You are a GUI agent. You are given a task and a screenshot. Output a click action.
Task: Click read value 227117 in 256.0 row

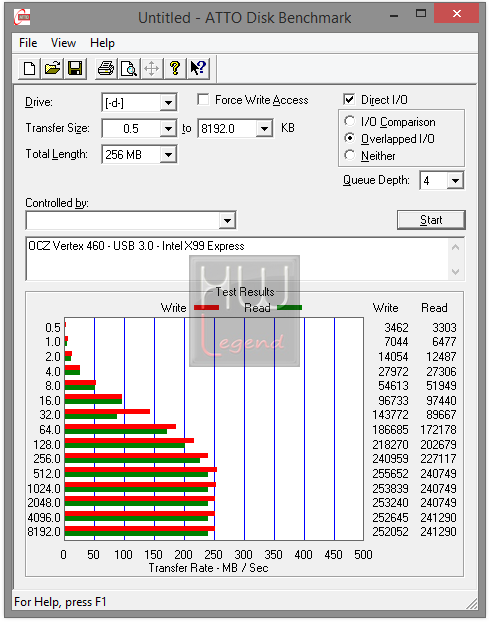pyautogui.click(x=438, y=459)
